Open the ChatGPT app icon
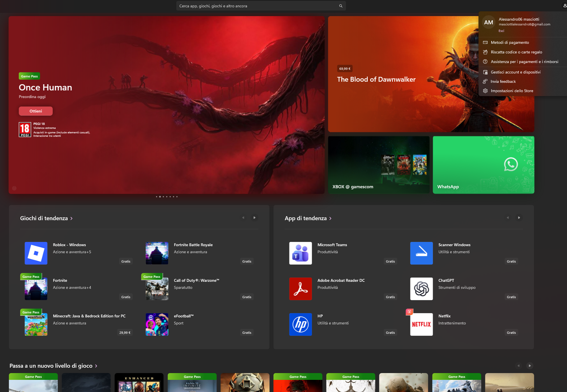Image resolution: width=567 pixels, height=392 pixels. click(x=421, y=289)
